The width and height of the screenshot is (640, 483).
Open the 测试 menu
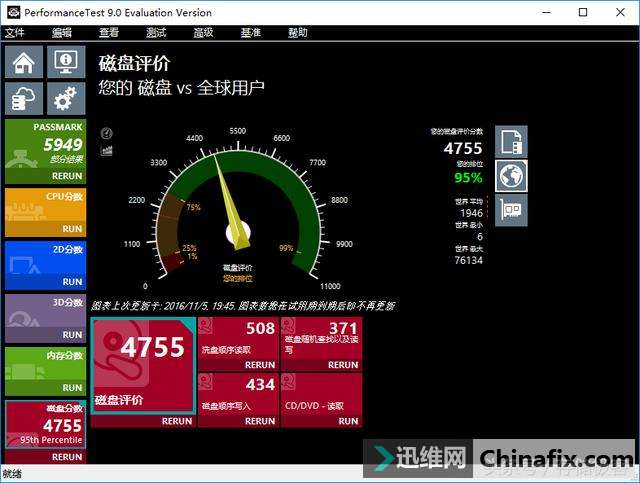pos(156,33)
